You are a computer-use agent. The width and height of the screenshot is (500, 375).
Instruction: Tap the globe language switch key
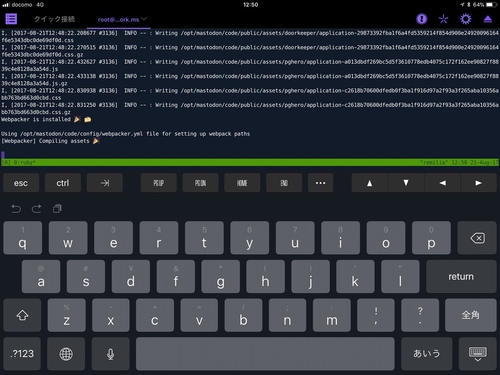(66, 354)
